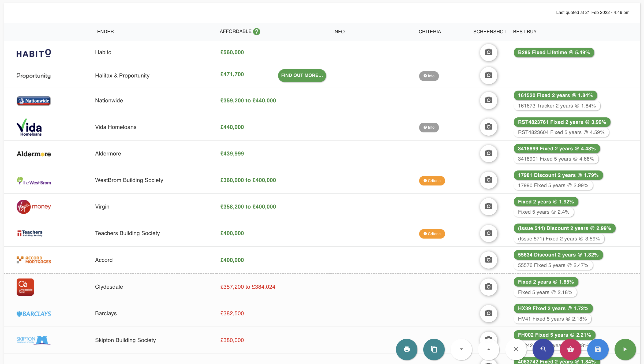Click the X floating close button
This screenshot has height=364, width=644.
point(516,349)
